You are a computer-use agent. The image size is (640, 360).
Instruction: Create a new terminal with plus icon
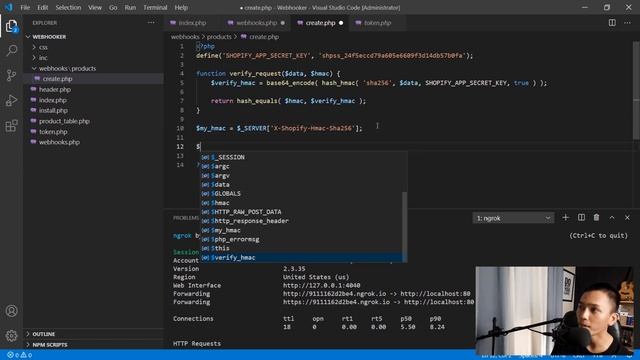(565, 218)
